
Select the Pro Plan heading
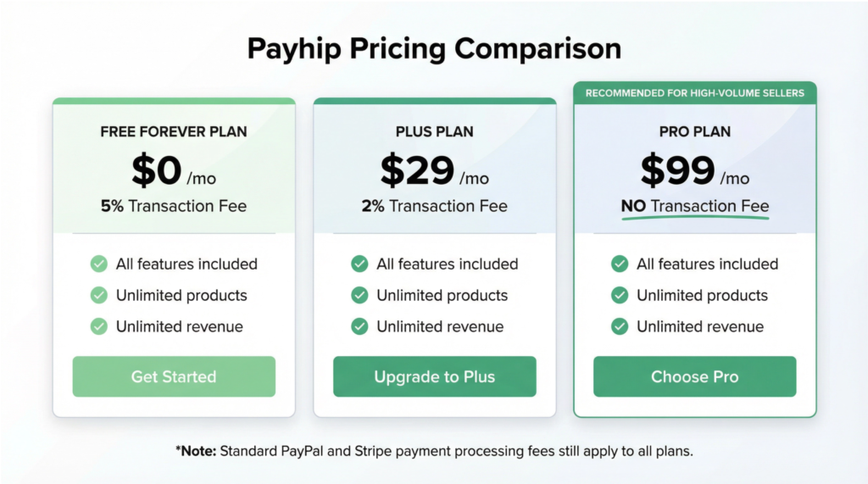coord(694,132)
